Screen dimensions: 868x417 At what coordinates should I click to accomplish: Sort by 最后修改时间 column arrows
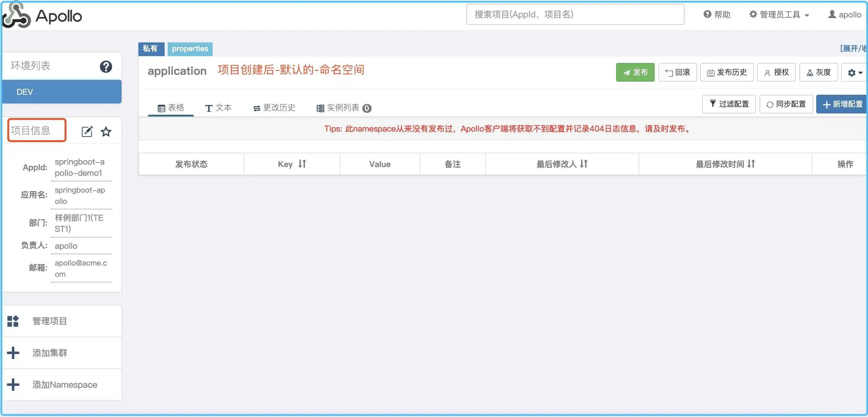(751, 164)
